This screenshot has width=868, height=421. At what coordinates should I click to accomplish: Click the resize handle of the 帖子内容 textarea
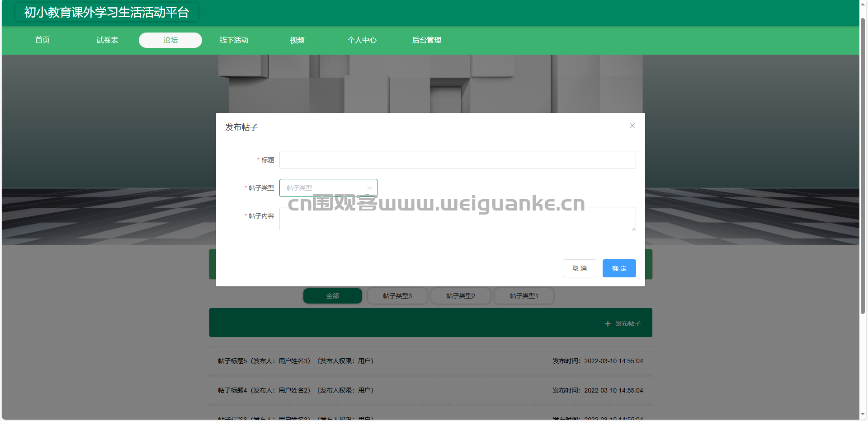point(633,229)
